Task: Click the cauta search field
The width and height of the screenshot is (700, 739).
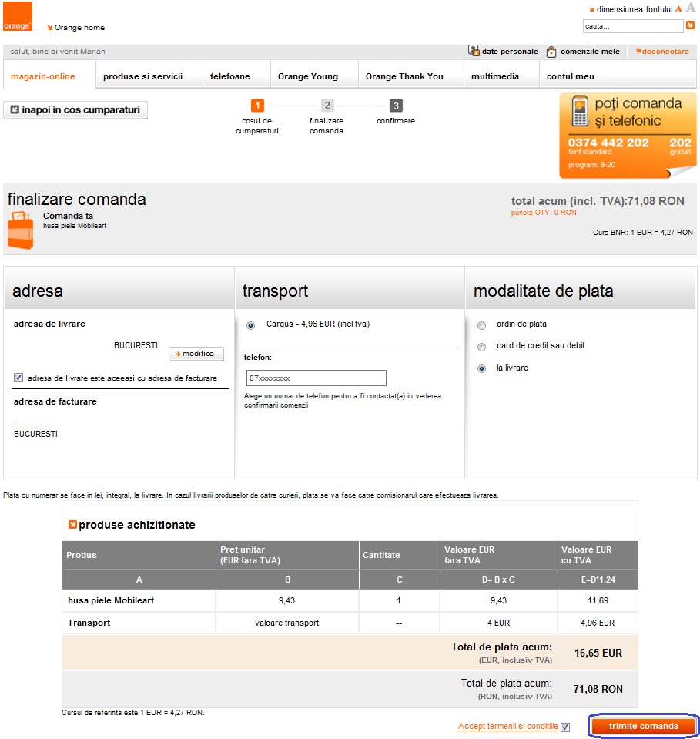Action: [x=633, y=26]
